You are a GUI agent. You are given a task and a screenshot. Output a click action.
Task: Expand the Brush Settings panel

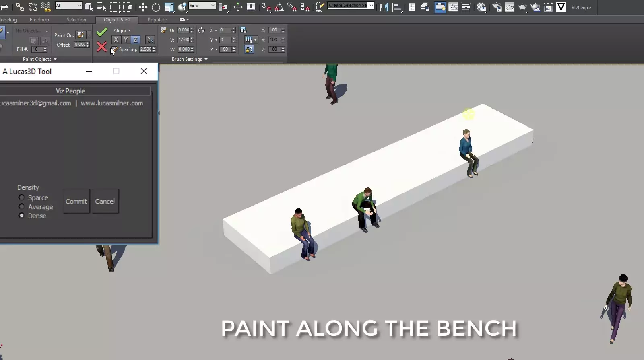pyautogui.click(x=190, y=59)
